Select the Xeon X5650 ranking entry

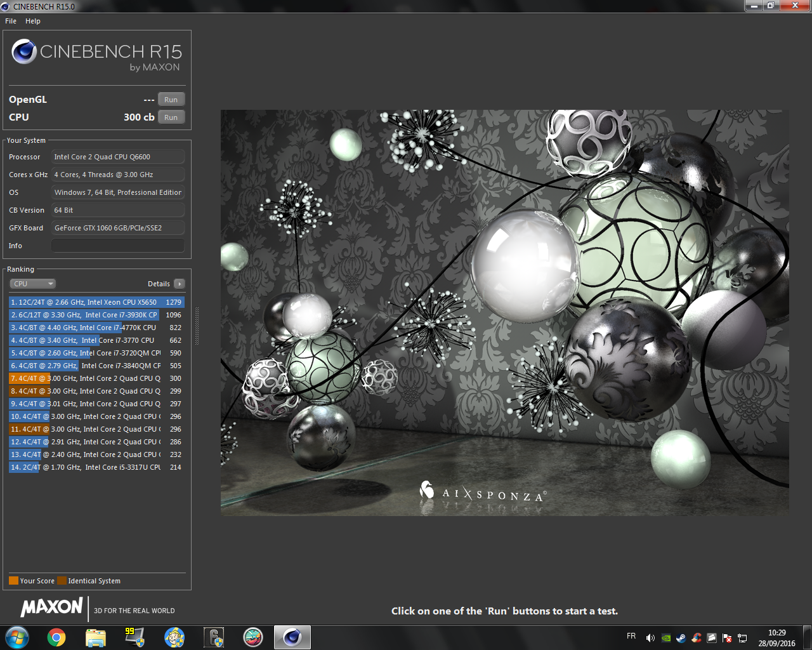96,302
